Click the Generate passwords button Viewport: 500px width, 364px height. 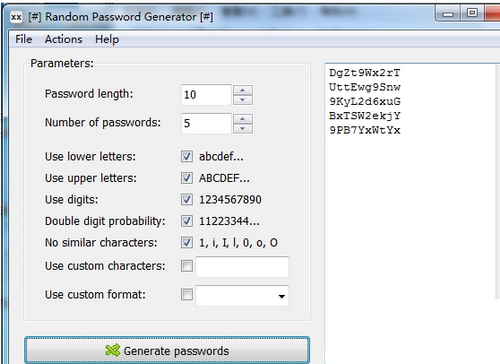(167, 350)
